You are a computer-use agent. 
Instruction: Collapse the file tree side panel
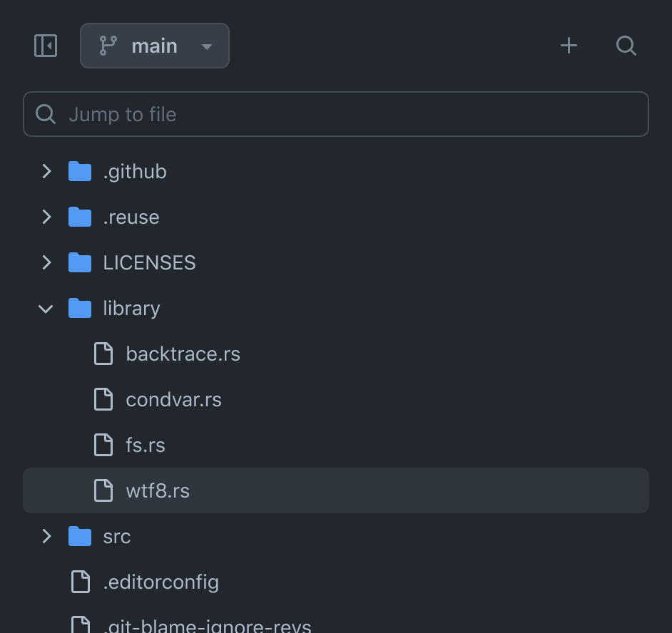46,46
